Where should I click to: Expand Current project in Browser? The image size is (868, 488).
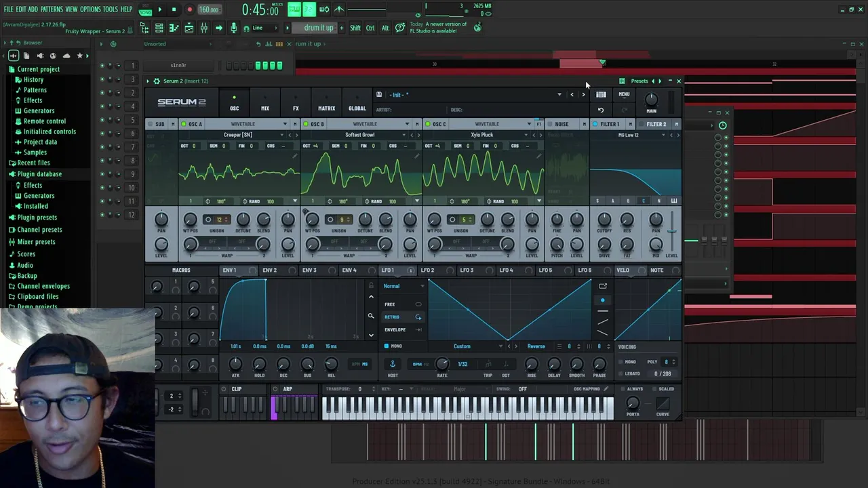click(x=38, y=69)
